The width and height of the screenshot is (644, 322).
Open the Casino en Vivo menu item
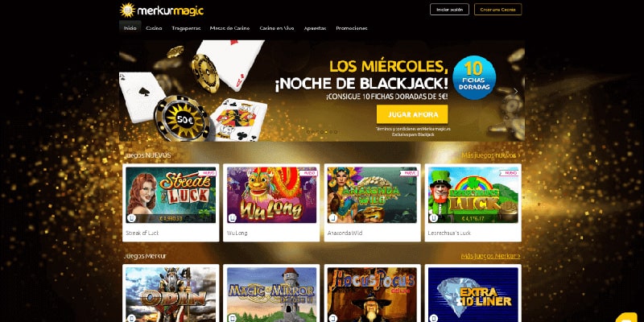277,28
